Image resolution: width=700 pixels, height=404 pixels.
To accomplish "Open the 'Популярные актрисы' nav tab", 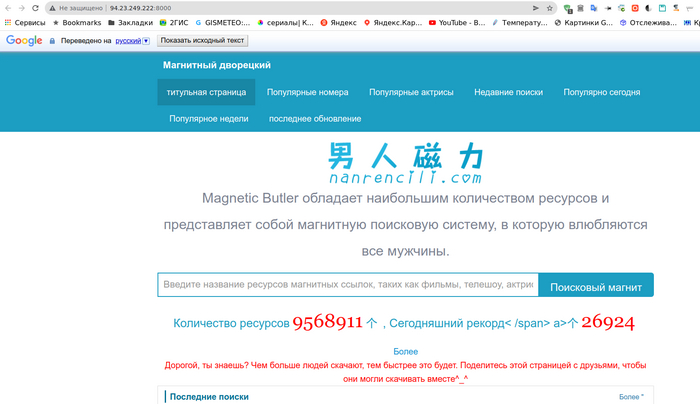I will coord(411,92).
